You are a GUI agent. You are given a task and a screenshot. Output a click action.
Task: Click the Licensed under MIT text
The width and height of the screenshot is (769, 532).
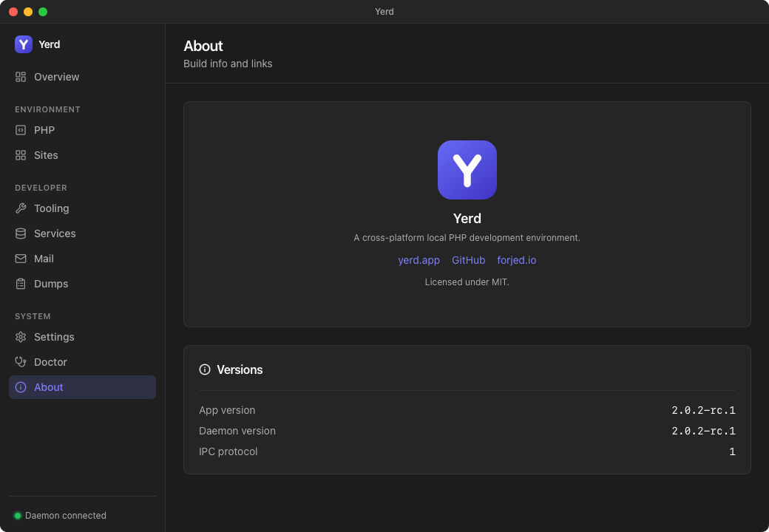[x=467, y=282]
